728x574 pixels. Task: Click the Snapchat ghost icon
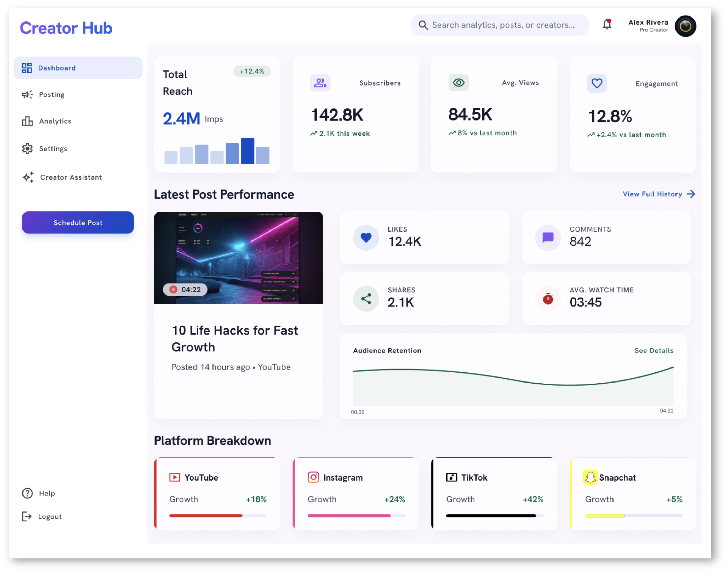(x=590, y=477)
